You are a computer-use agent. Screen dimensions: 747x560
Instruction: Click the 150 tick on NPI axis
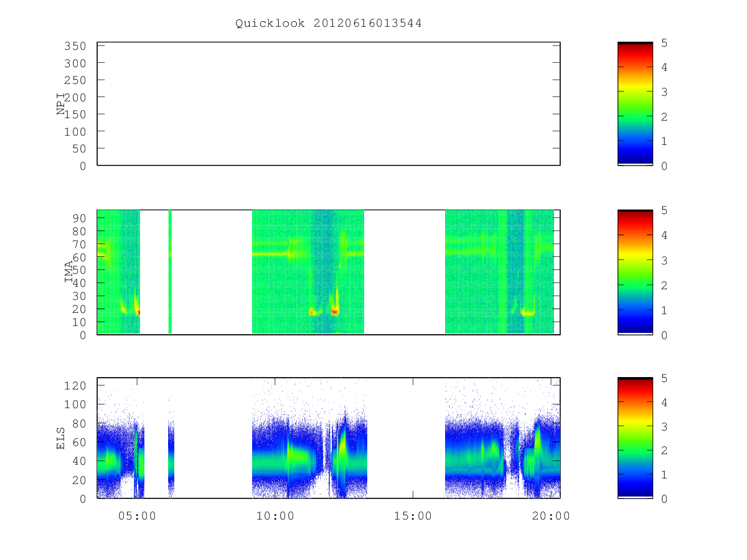(x=75, y=114)
